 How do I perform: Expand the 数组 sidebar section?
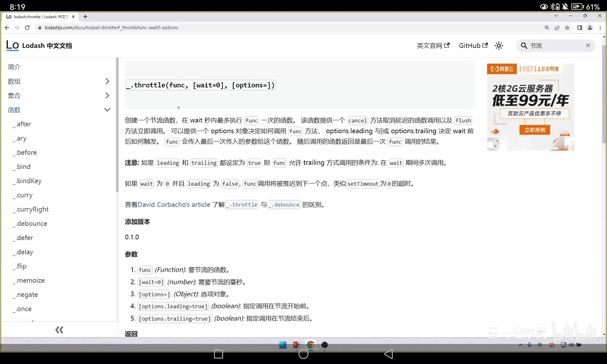click(107, 81)
